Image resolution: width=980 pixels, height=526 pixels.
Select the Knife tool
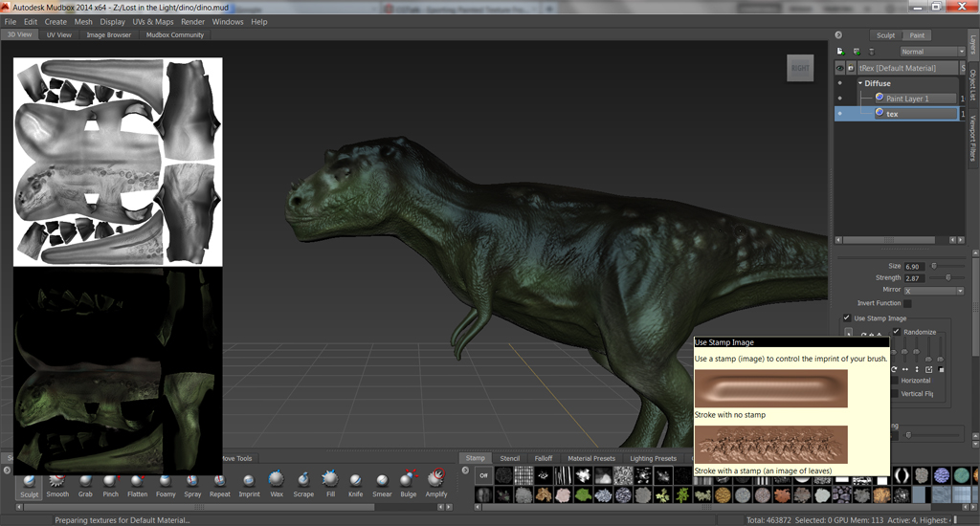pyautogui.click(x=355, y=486)
